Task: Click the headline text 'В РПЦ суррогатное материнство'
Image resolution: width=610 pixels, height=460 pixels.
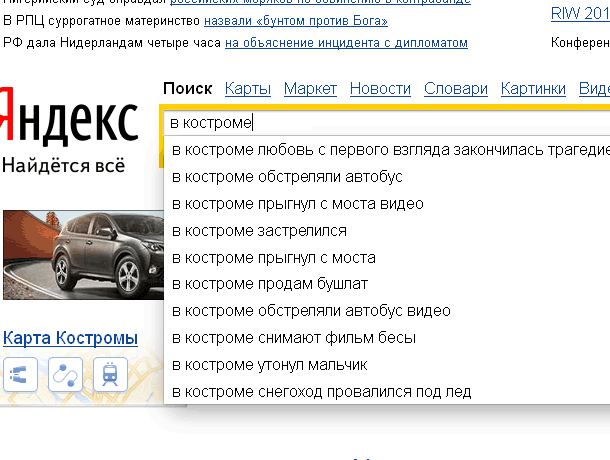Action: [x=102, y=21]
